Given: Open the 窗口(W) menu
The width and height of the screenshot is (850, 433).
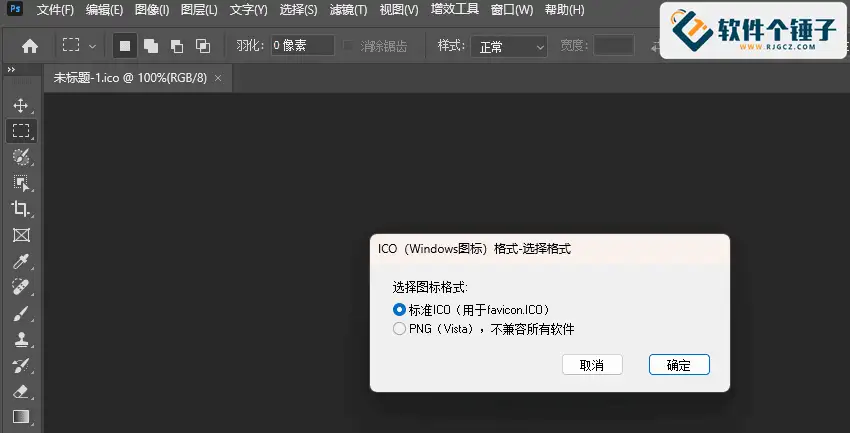Looking at the screenshot, I should pos(512,10).
